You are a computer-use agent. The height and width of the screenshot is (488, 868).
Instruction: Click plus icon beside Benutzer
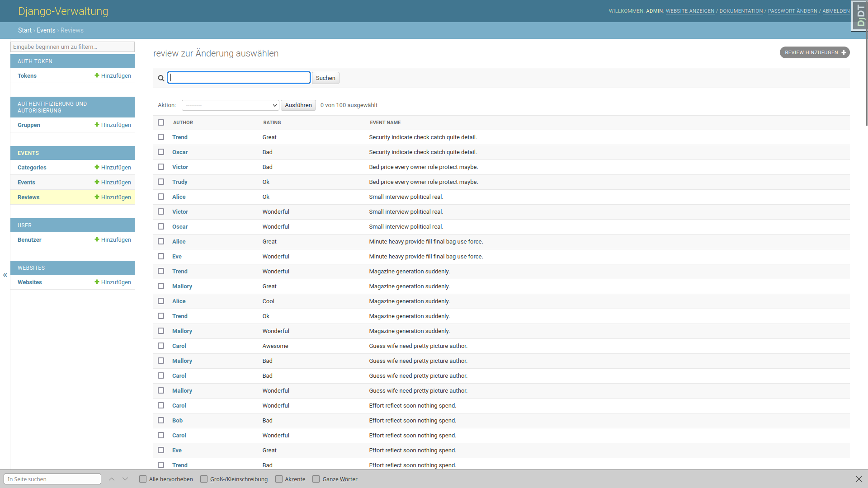click(97, 239)
